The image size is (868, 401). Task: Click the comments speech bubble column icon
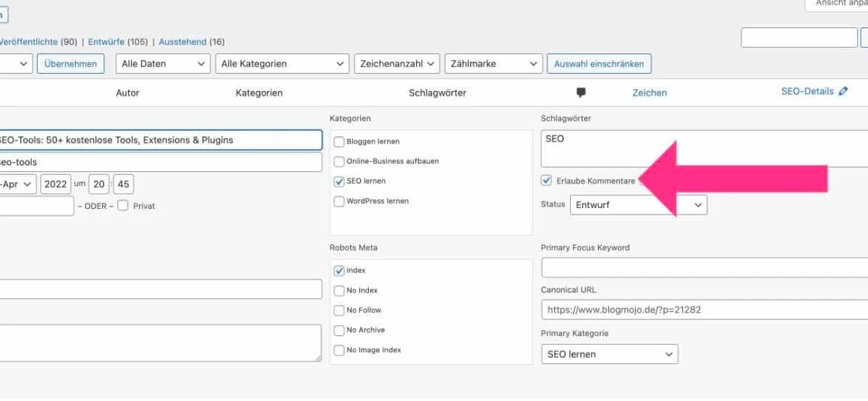tap(580, 92)
